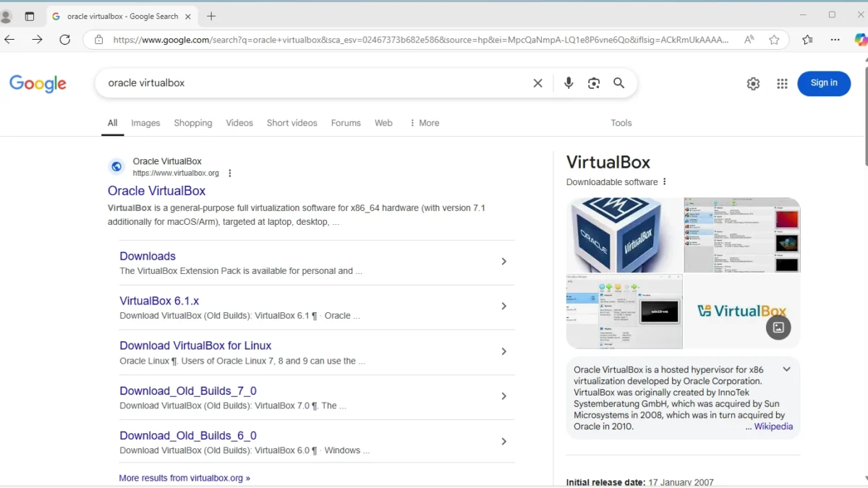Click the view images icon on VirtualBox logo
This screenshot has height=488, width=868.
(778, 328)
